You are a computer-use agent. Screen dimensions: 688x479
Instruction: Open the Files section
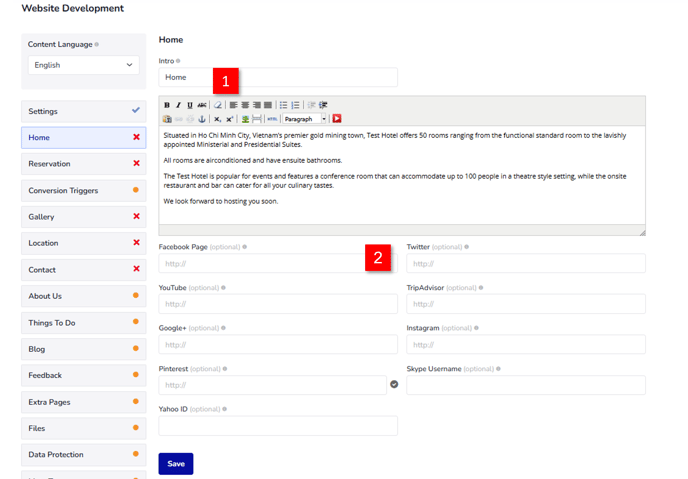point(83,429)
